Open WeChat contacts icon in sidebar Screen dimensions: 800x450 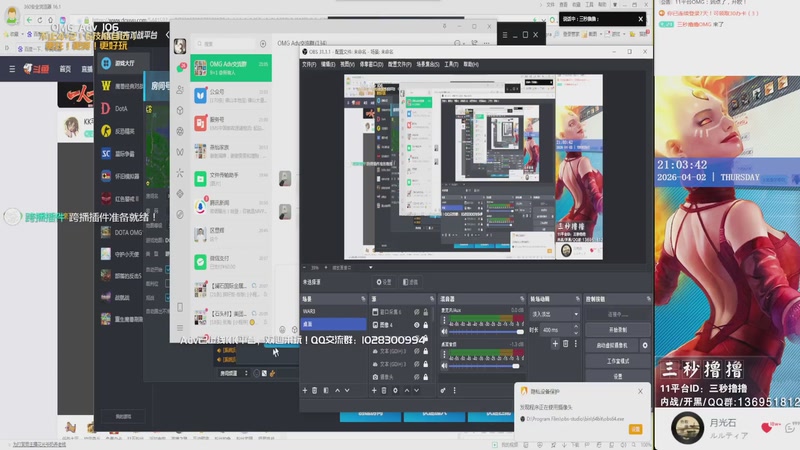pos(180,89)
